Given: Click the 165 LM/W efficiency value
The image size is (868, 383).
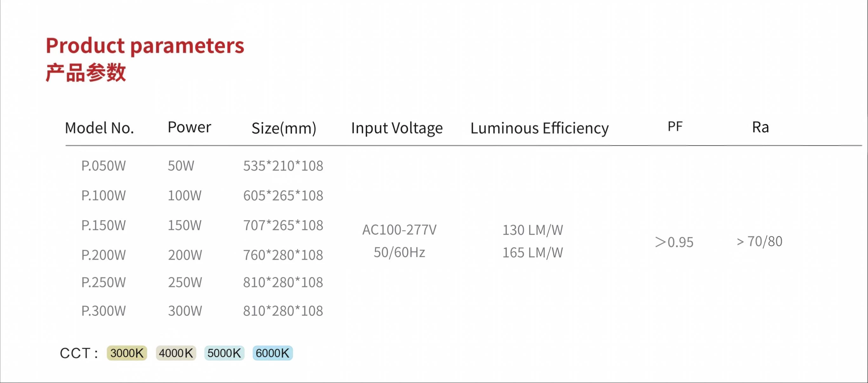Looking at the screenshot, I should 533,253.
